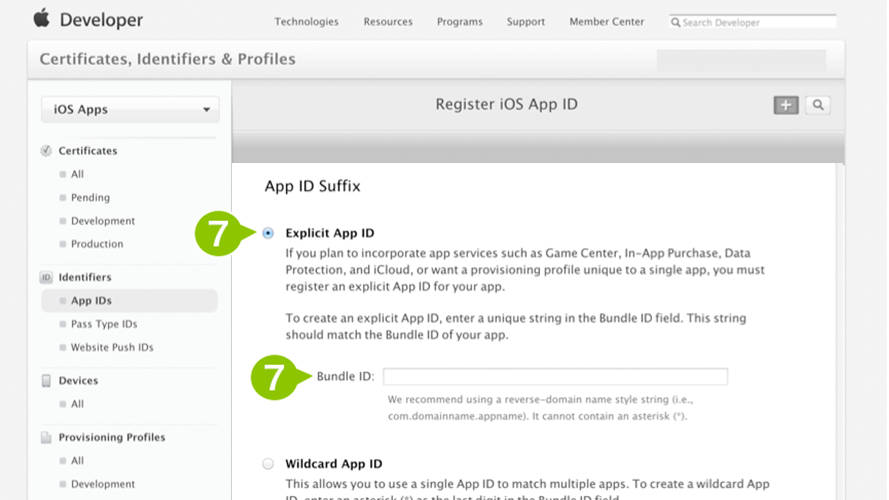Open All under Certificates
The width and height of the screenshot is (889, 500).
77,174
